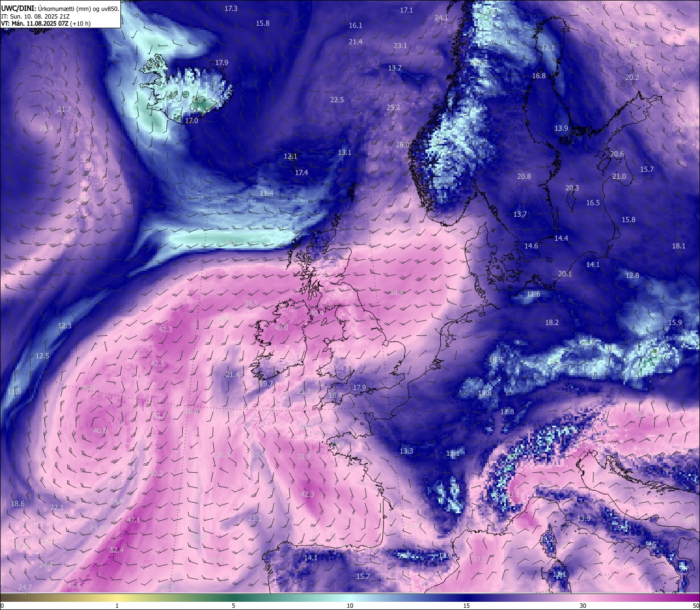Viewport: 700px width, 610px height.
Task: Click the 'IT: Sun. 10. 08. 2025 21Z' line
Action: (x=35, y=16)
